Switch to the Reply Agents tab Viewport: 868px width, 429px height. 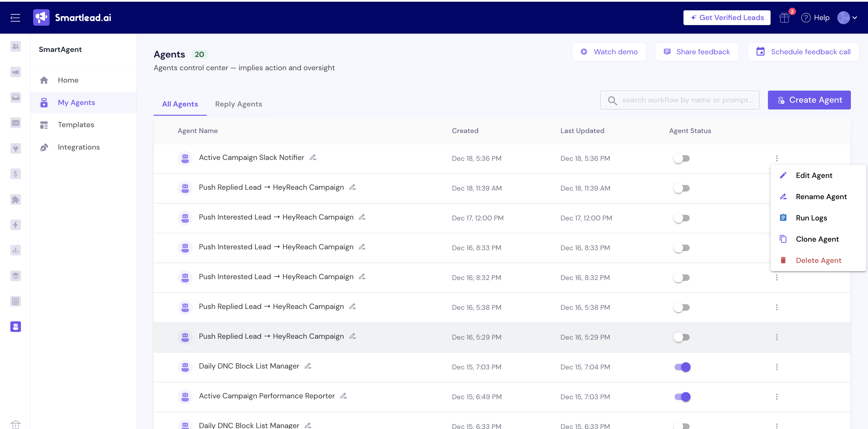[x=238, y=104]
